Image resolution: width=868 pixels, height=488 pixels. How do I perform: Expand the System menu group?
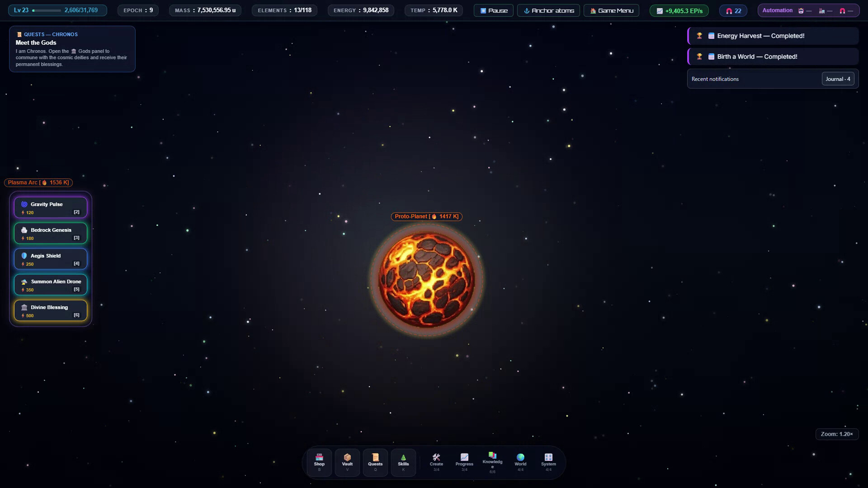[548, 463]
